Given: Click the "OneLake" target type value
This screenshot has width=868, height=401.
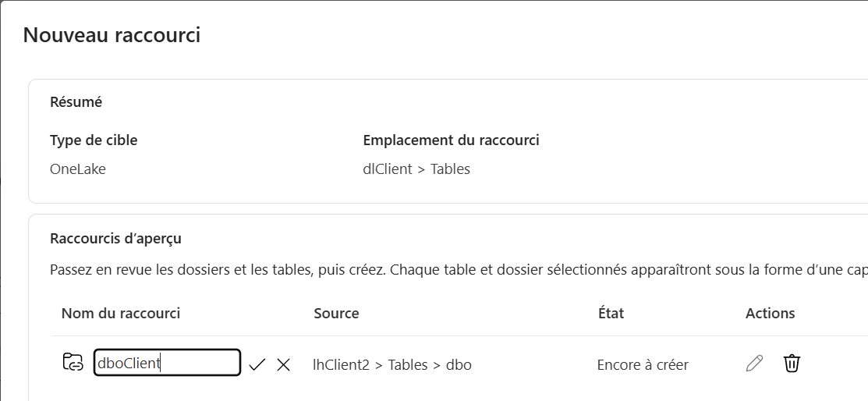Looking at the screenshot, I should tap(78, 169).
